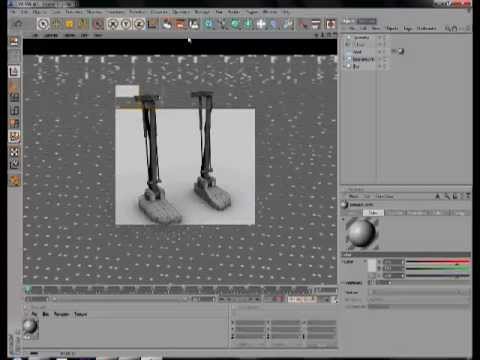Open the Function menu in the Material Manager
This screenshot has width=480, height=360.
click(61, 314)
